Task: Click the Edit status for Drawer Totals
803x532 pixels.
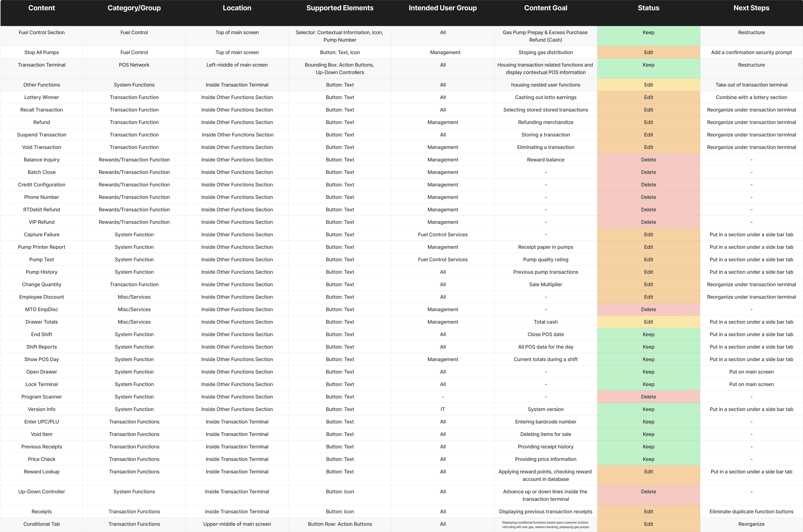Action: 648,322
